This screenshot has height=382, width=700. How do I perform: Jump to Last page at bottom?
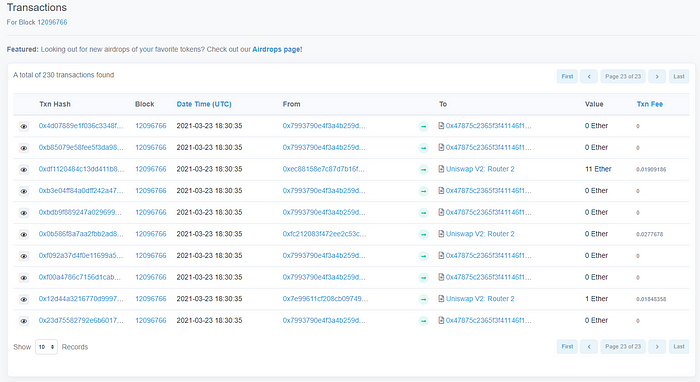[x=679, y=347]
